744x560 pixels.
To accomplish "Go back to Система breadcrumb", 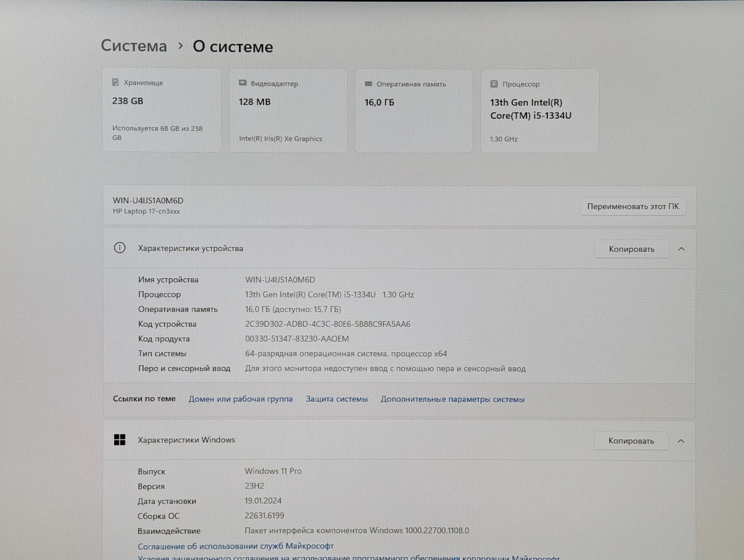I will [134, 46].
